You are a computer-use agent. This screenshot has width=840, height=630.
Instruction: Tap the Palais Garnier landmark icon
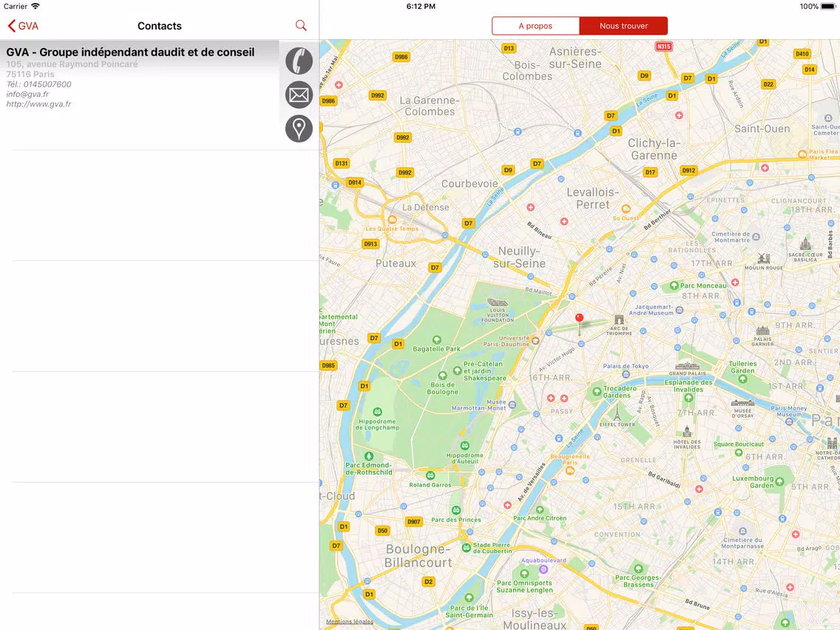[762, 331]
